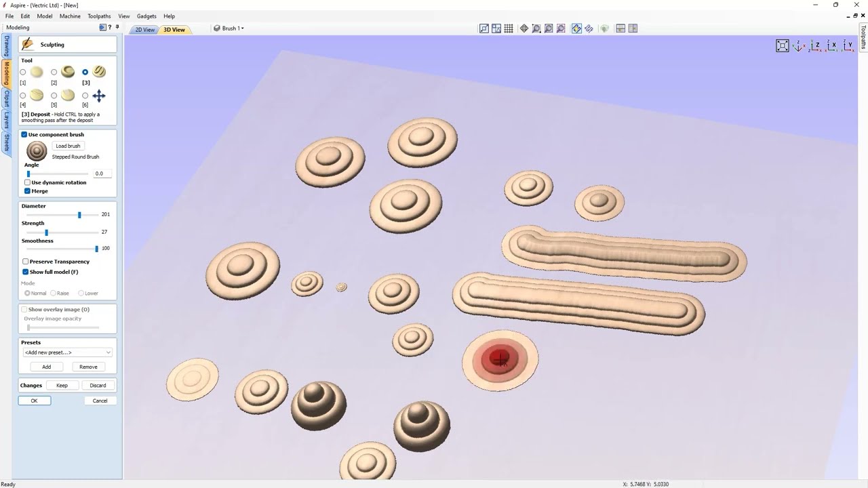
Task: Click OK to finish sculpting
Action: point(34,401)
